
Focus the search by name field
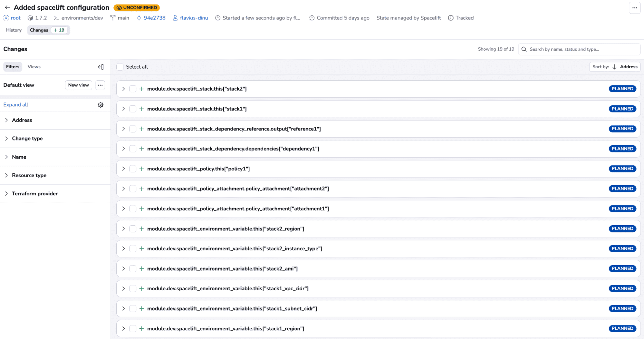coord(579,49)
